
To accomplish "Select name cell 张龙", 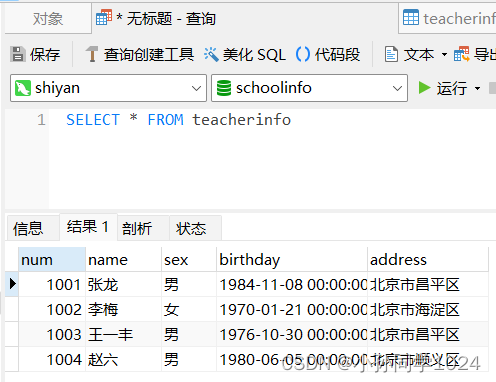I will (124, 285).
